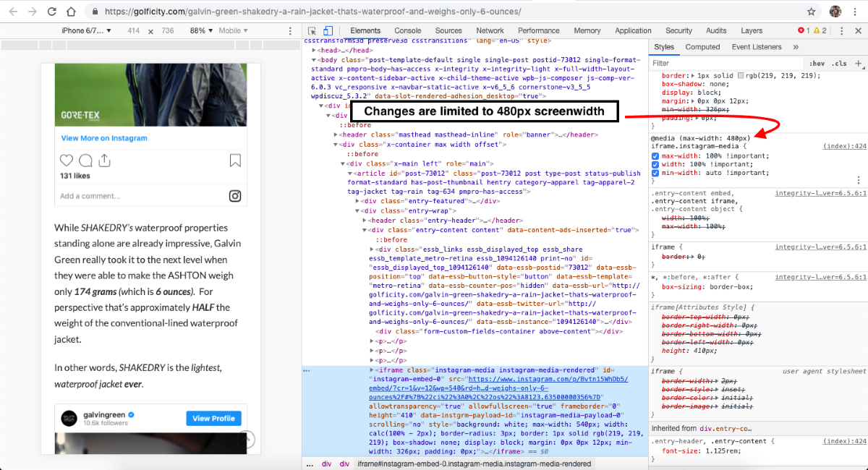Open the Performance tab
The width and height of the screenshot is (868, 470).
[x=538, y=31]
